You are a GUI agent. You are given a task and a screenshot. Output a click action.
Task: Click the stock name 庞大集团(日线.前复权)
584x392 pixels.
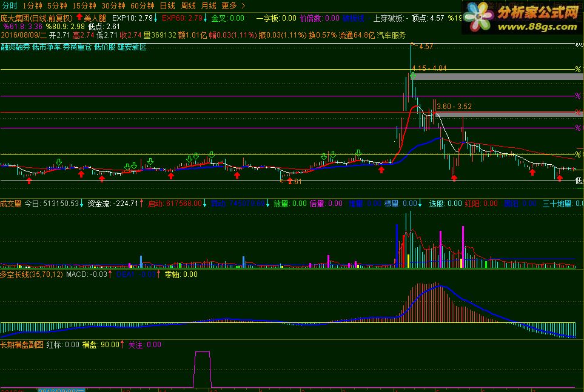(x=36, y=18)
